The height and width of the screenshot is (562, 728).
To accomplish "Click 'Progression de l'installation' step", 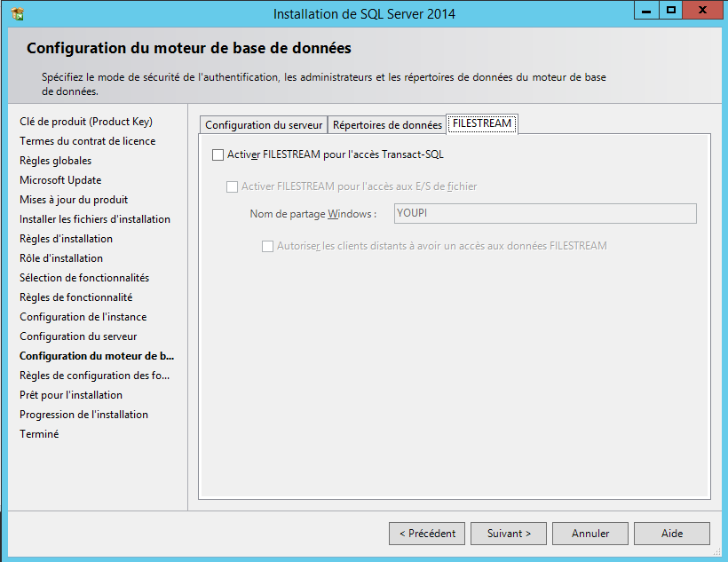I will tap(83, 415).
